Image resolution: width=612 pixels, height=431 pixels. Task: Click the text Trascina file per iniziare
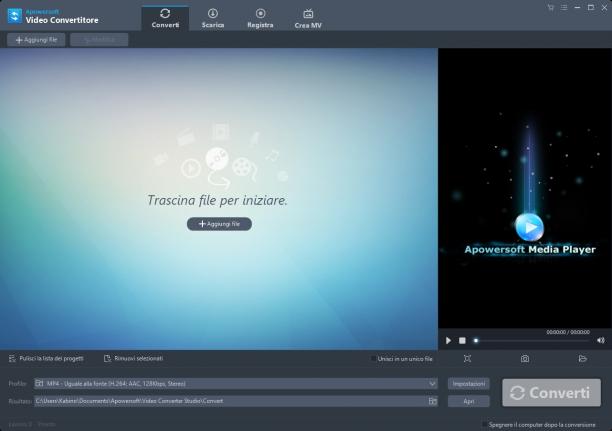coord(217,200)
